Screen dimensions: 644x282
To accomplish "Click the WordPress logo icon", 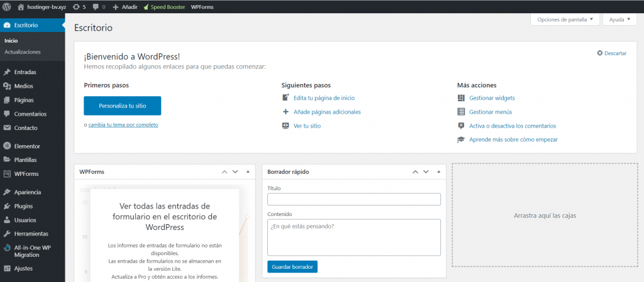I will 6,6.
